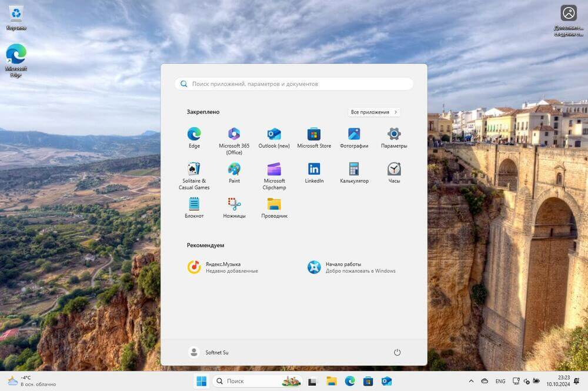Image resolution: width=588 pixels, height=391 pixels.
Task: Click the volume tray icon
Action: (x=526, y=381)
